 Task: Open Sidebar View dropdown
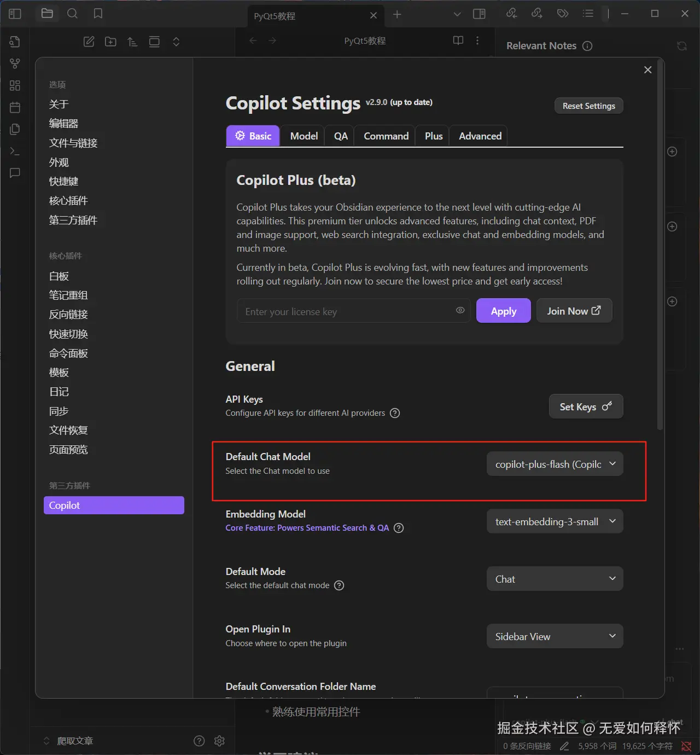pyautogui.click(x=555, y=636)
